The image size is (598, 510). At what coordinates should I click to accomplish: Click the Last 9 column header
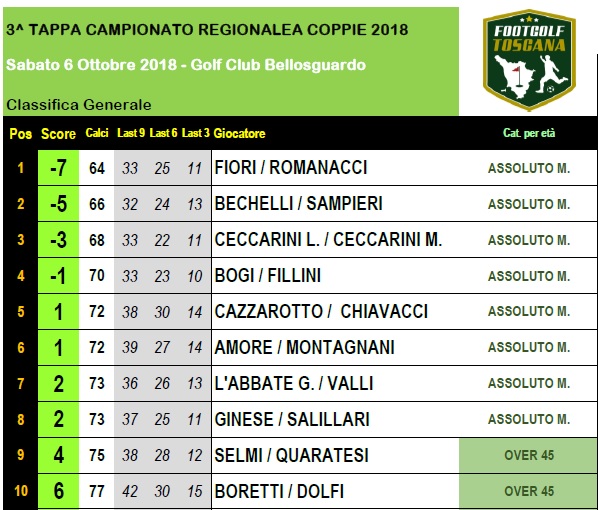(x=131, y=133)
